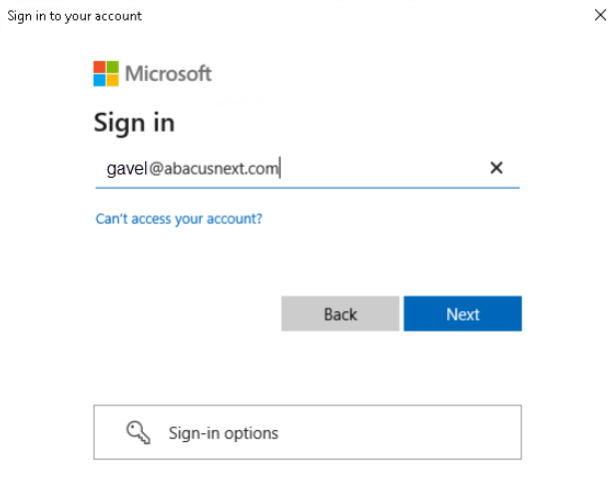Click the window title Sign in to your account
This screenshot has width=613, height=493.
pyautogui.click(x=74, y=16)
